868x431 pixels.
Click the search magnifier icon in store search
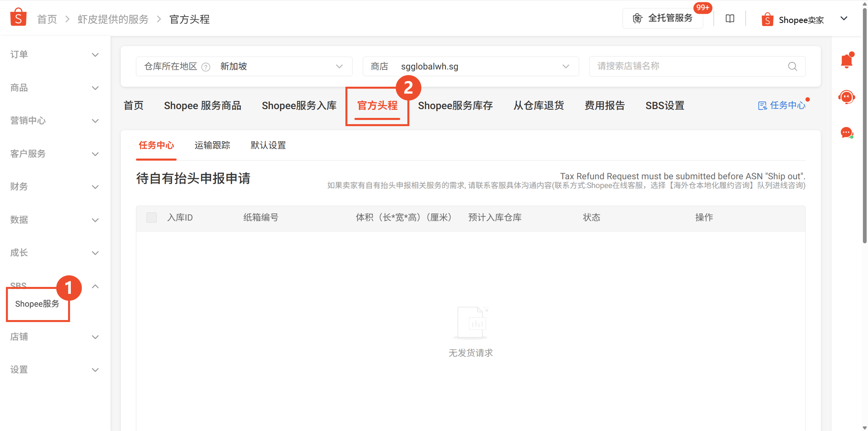click(x=792, y=66)
